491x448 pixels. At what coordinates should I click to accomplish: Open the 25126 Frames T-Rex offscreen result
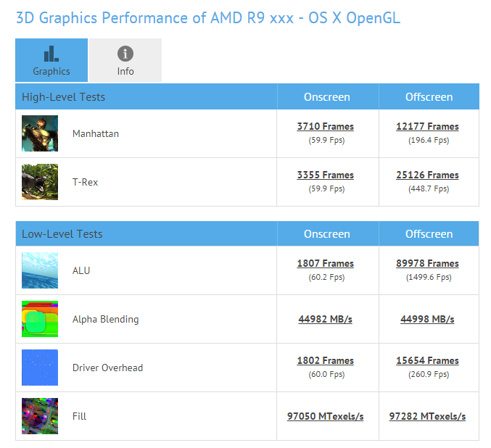427,175
